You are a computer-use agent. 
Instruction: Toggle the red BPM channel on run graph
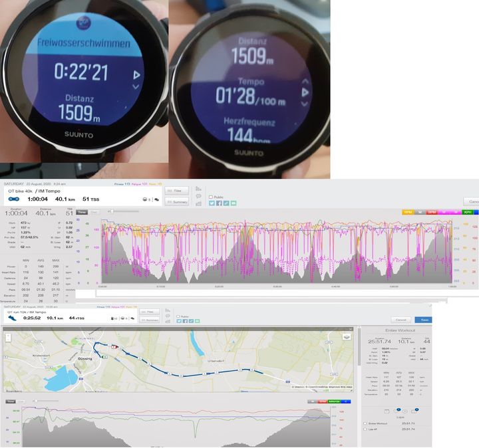[322, 401]
